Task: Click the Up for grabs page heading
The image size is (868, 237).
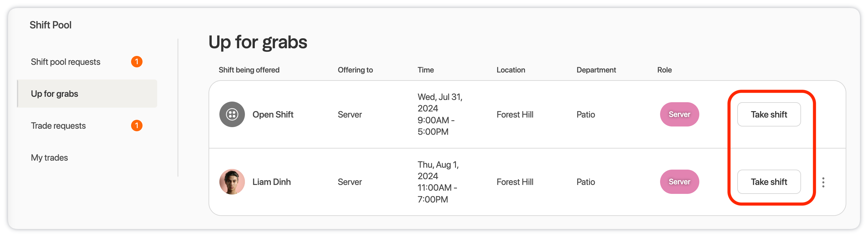Action: coord(257,42)
